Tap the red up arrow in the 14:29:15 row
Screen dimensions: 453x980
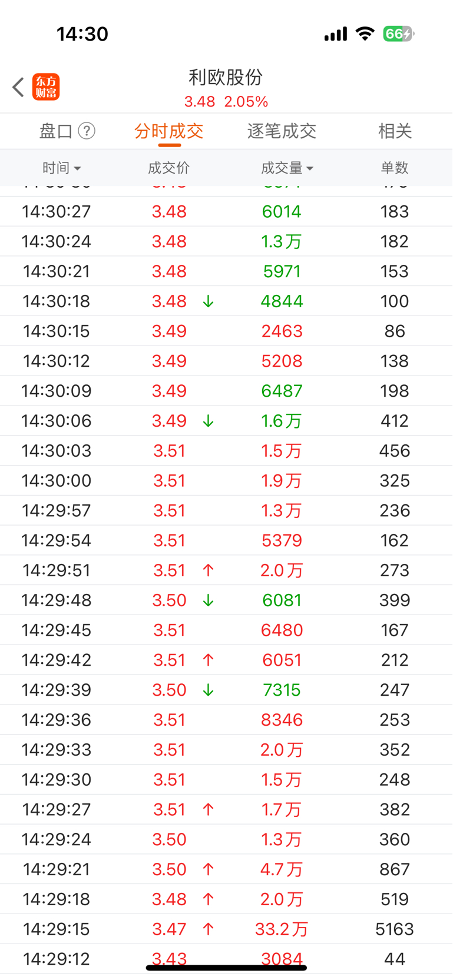(x=208, y=929)
